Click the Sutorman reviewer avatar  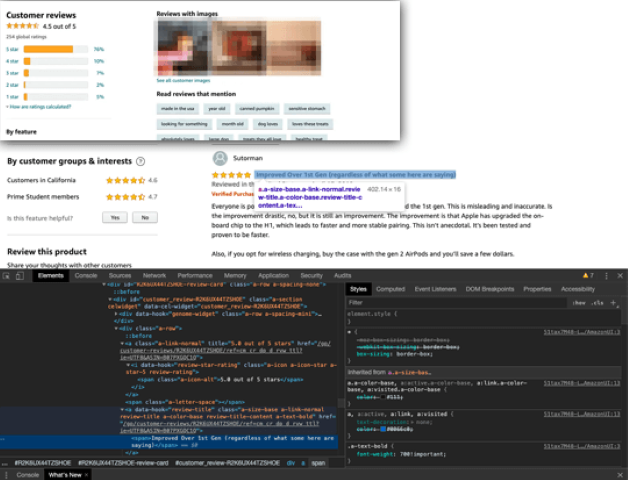point(221,157)
